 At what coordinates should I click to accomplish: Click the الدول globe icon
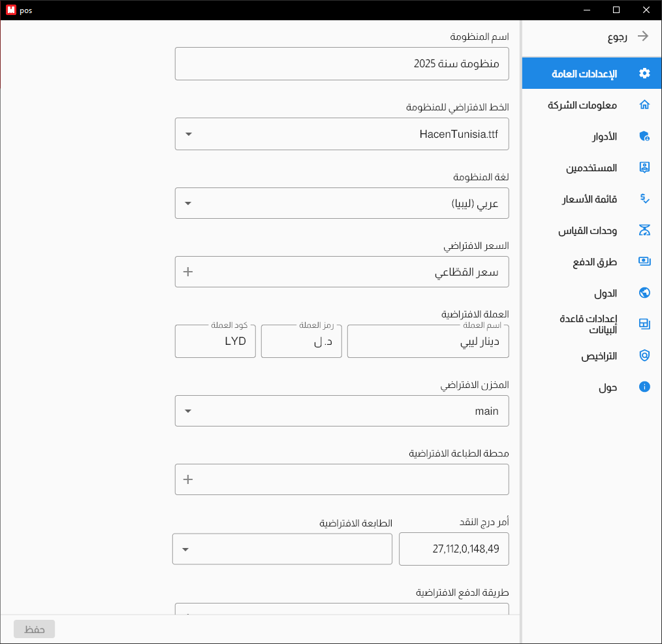[x=644, y=293]
